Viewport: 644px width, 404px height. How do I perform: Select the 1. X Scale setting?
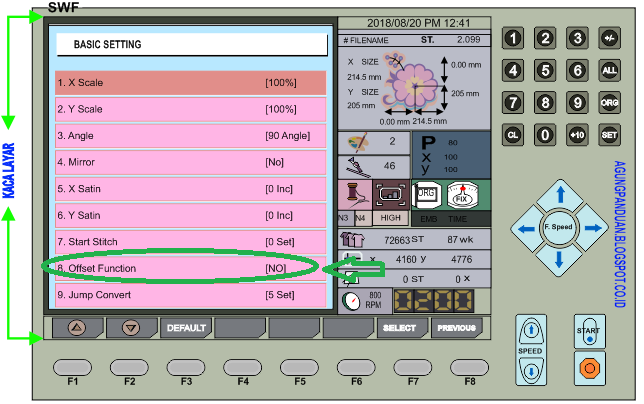[191, 83]
